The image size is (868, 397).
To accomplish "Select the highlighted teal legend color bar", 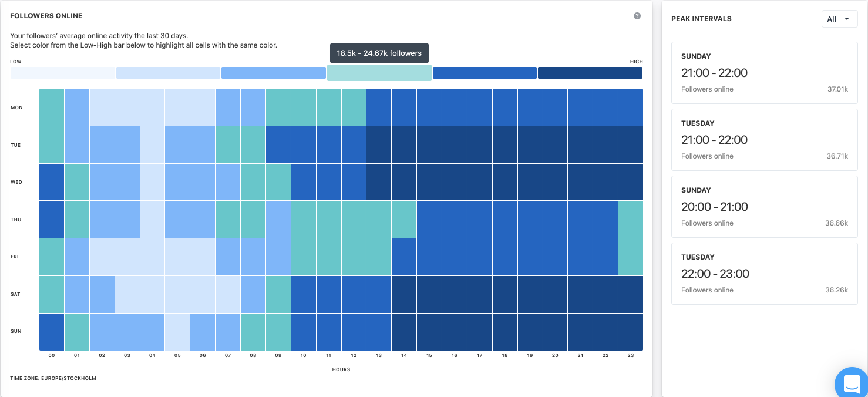I will [x=379, y=73].
